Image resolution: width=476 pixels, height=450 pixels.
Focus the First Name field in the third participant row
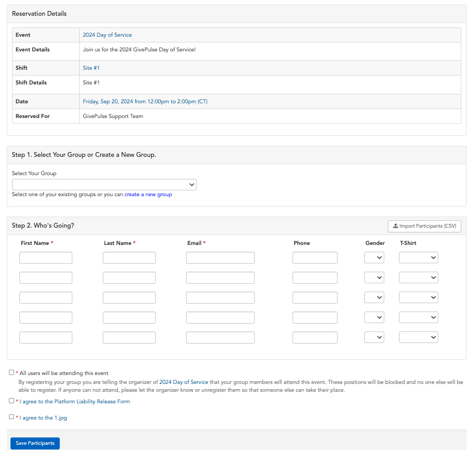pos(46,297)
